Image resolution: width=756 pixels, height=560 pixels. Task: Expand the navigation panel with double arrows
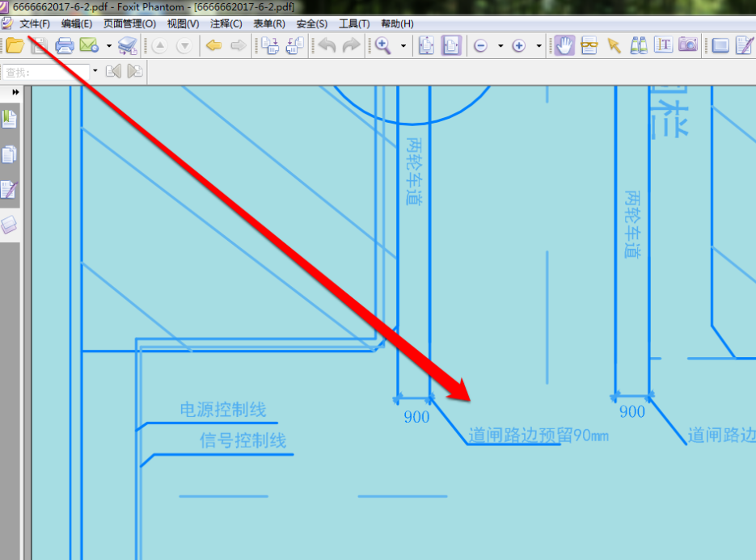tap(15, 93)
